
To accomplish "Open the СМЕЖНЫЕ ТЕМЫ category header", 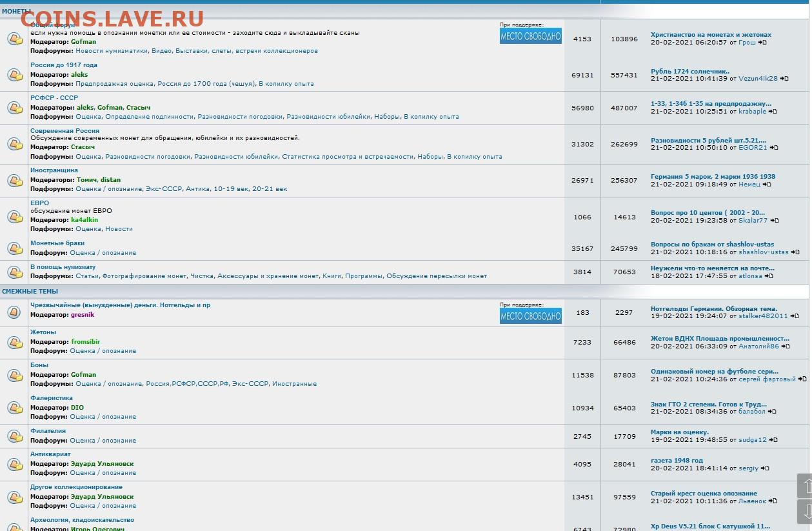I will pyautogui.click(x=30, y=292).
